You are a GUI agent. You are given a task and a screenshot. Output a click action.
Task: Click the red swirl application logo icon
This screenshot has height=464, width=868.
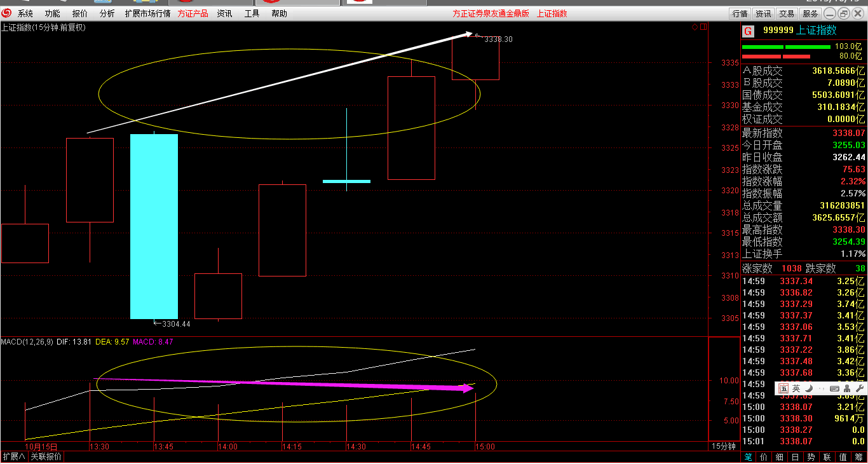[x=6, y=13]
